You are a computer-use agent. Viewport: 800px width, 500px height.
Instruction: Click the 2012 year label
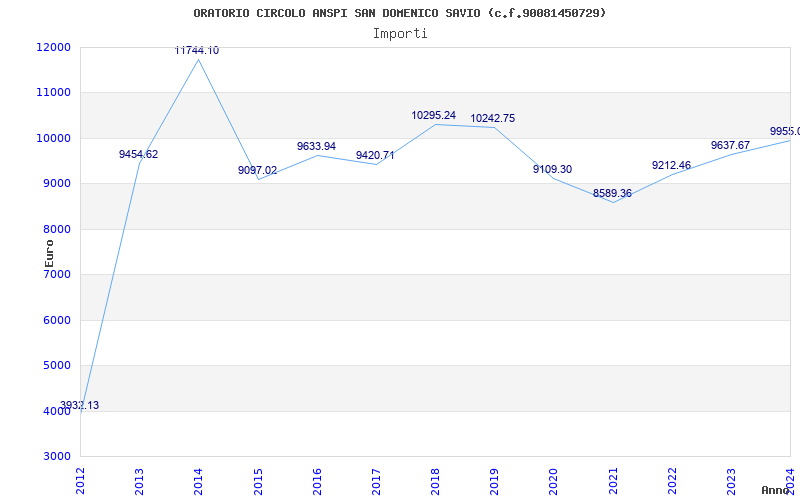pos(80,481)
